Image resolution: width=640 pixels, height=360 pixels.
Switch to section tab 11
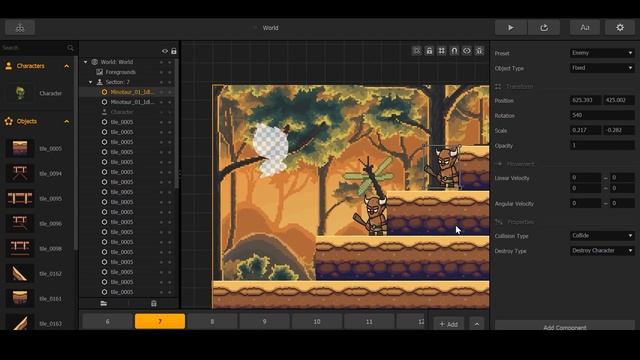coord(369,322)
